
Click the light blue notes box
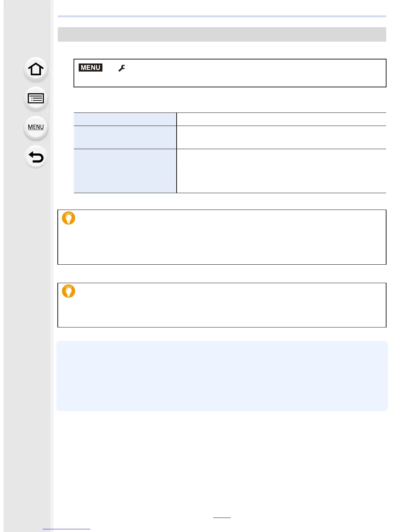click(222, 376)
